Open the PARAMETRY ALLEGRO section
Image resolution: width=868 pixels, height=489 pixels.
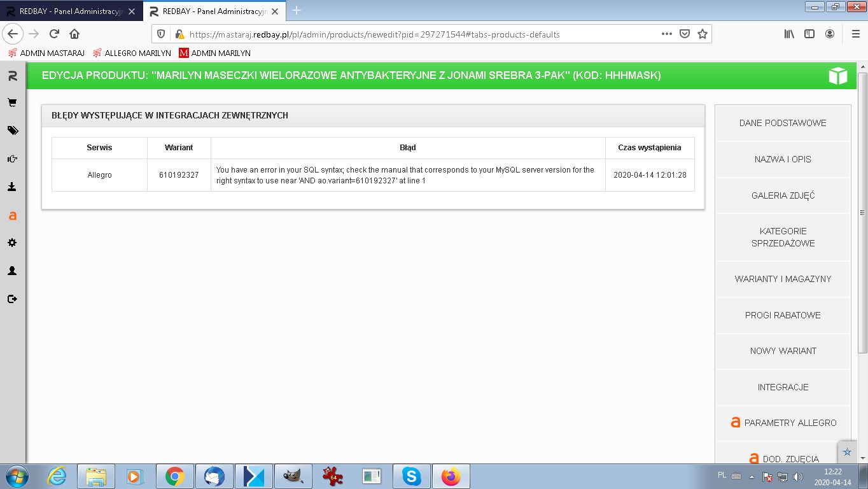(783, 423)
